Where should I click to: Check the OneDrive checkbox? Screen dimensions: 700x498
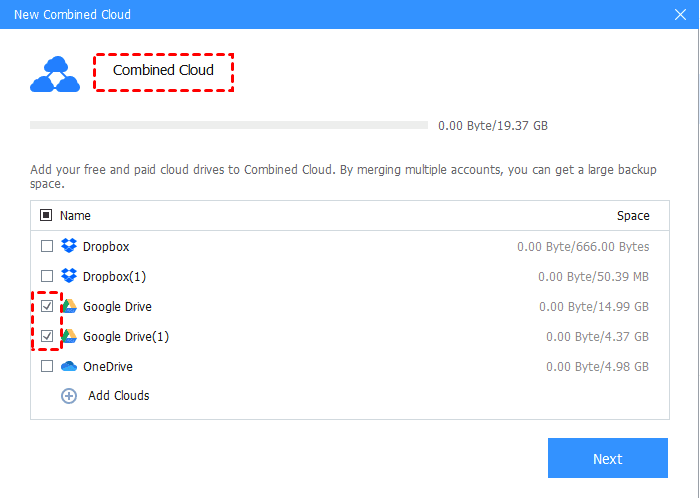tap(47, 366)
